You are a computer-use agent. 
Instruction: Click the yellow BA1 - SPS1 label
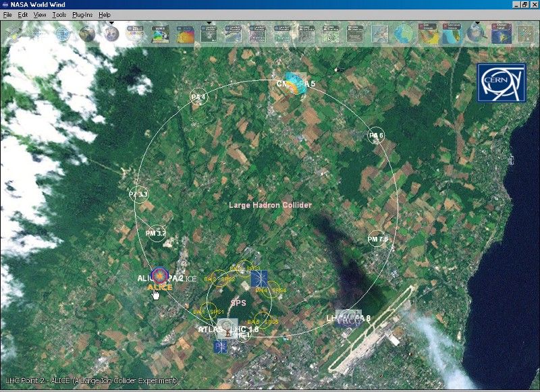tap(209, 312)
